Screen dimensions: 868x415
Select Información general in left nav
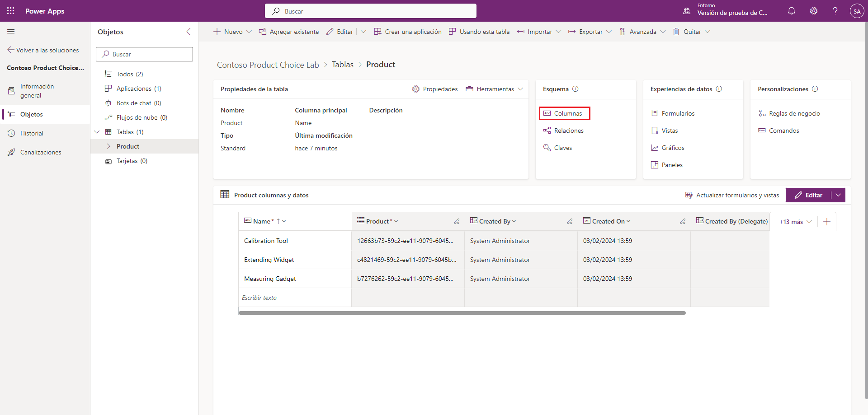point(45,91)
